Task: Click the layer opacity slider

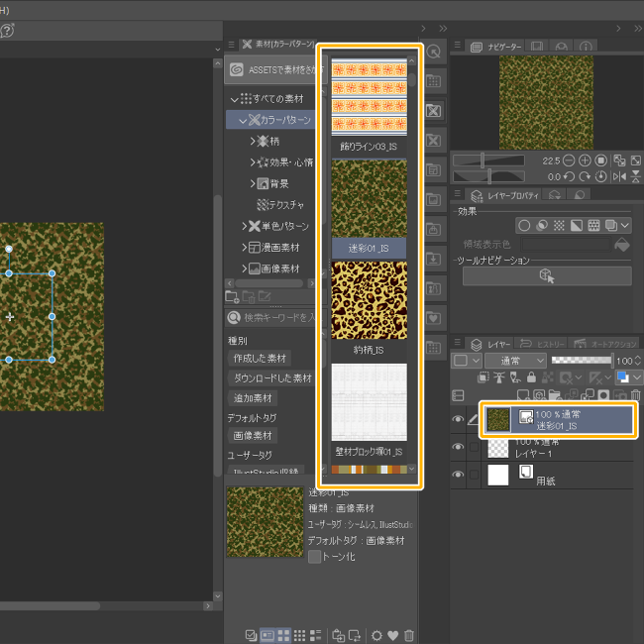Action: point(582,361)
